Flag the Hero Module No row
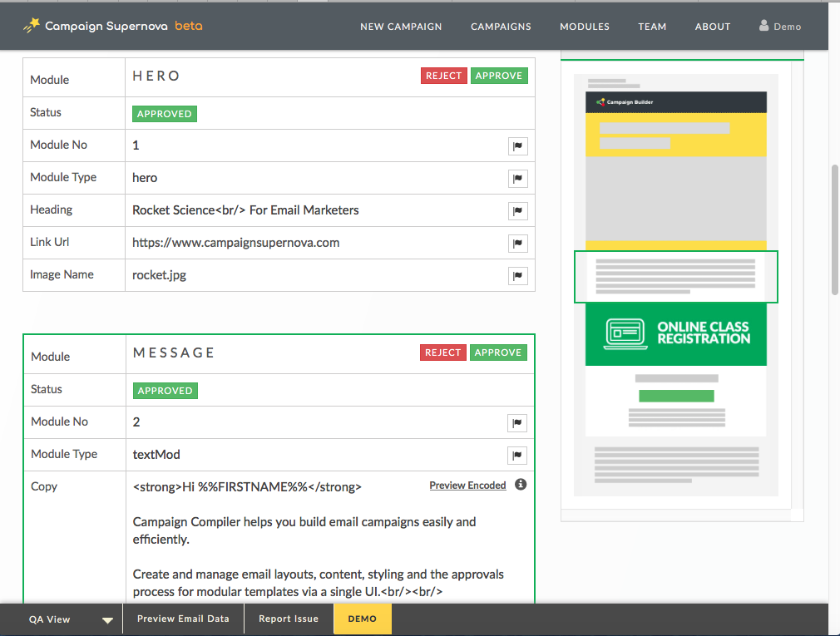The image size is (840, 636). point(517,145)
